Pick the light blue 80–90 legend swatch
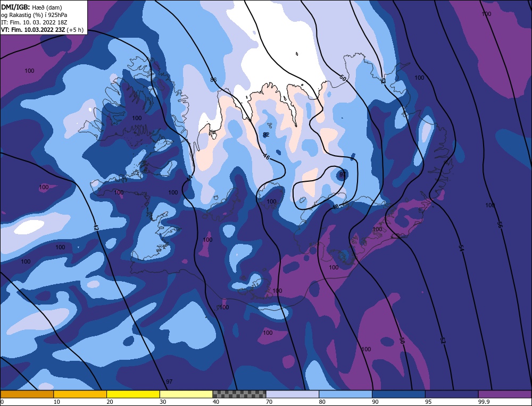 click(345, 394)
